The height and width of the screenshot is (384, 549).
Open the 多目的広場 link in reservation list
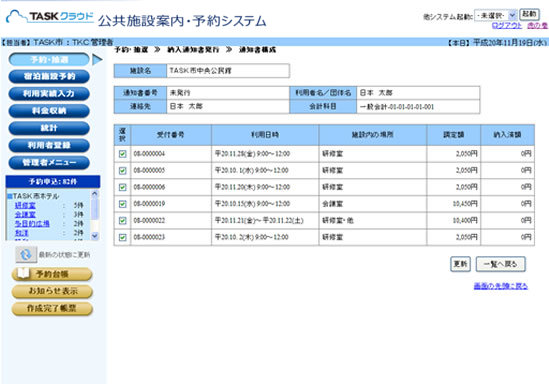click(32, 224)
